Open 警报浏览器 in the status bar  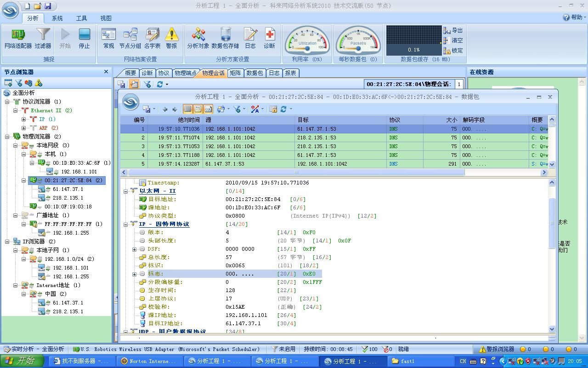coord(496,349)
